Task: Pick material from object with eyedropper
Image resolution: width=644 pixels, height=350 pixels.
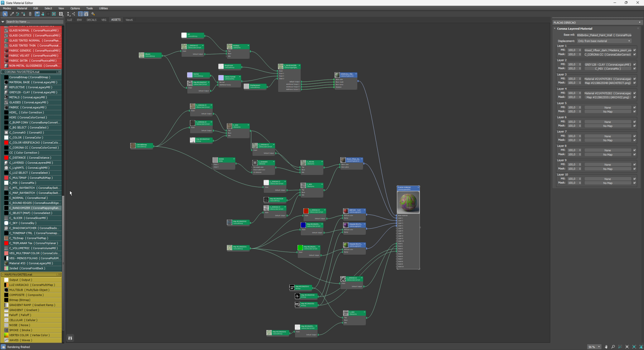Action: pyautogui.click(x=12, y=14)
